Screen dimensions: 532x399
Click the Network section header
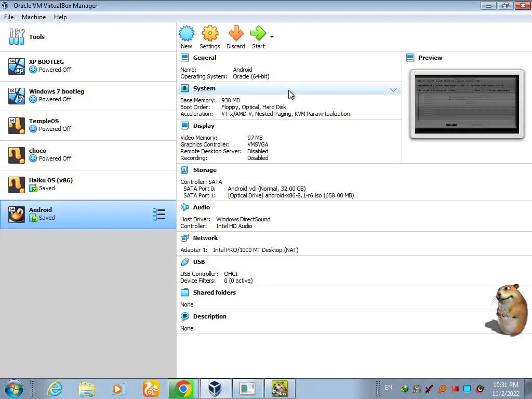point(205,238)
